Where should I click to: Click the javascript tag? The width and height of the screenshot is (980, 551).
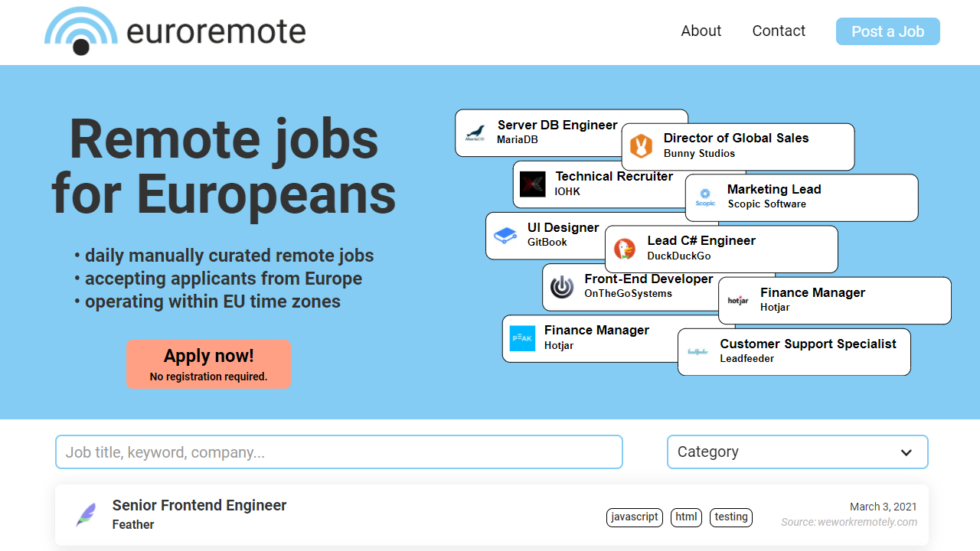coord(635,517)
